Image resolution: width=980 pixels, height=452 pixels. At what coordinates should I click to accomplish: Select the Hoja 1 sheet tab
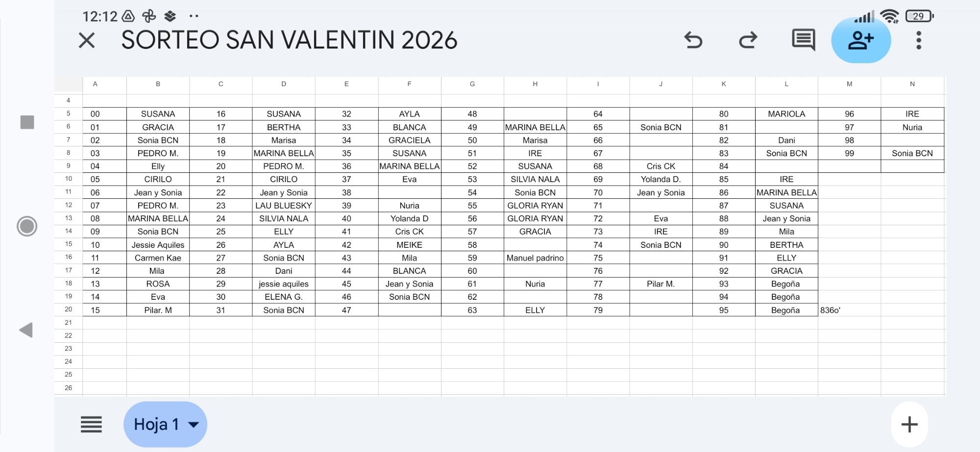(156, 425)
